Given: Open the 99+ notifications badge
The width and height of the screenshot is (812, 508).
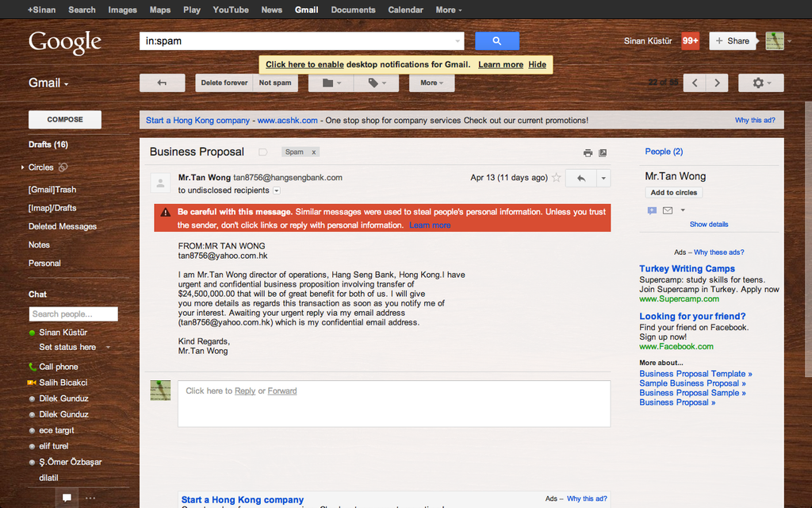Looking at the screenshot, I should (x=690, y=40).
